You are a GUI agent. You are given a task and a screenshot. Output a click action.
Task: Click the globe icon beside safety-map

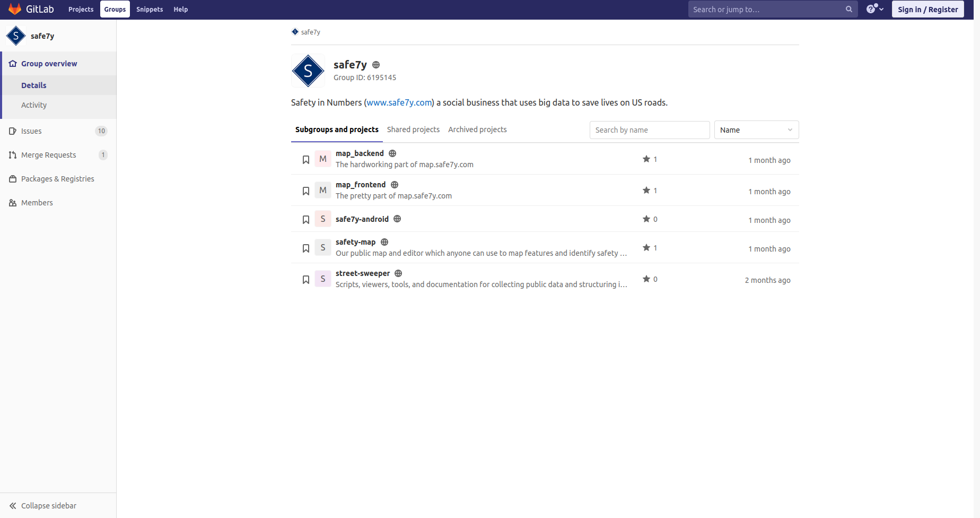(384, 242)
